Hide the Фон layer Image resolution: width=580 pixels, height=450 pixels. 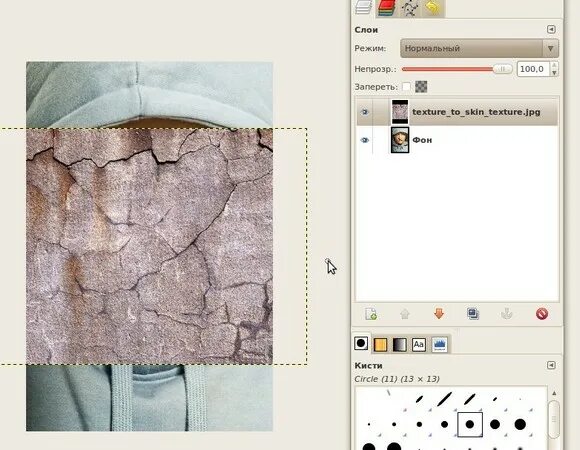click(364, 140)
